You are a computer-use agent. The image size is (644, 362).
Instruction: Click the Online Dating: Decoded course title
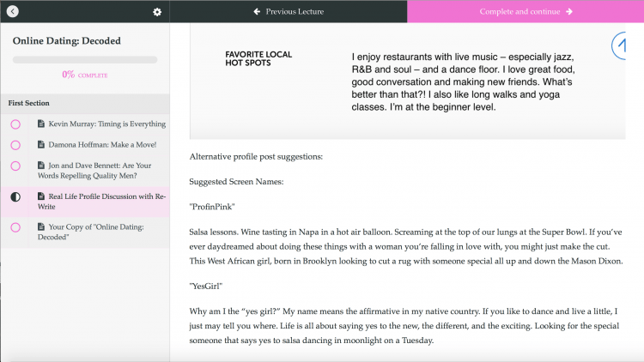(66, 40)
